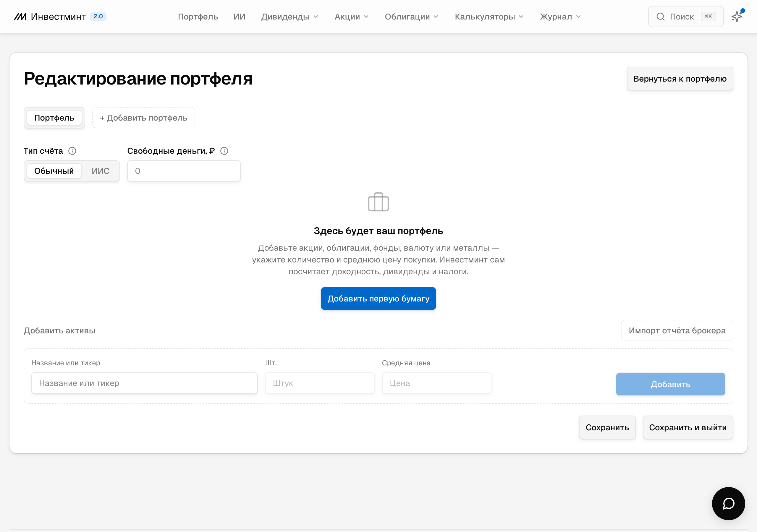Image resolution: width=757 pixels, height=532 pixels.
Task: Select Обычный account type
Action: click(x=54, y=171)
